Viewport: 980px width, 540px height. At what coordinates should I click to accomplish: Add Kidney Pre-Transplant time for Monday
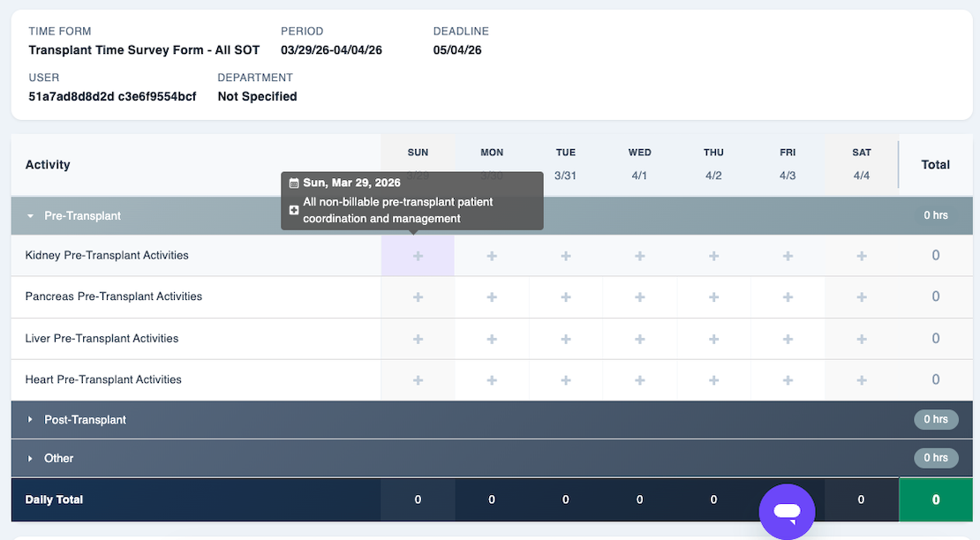[x=492, y=256]
